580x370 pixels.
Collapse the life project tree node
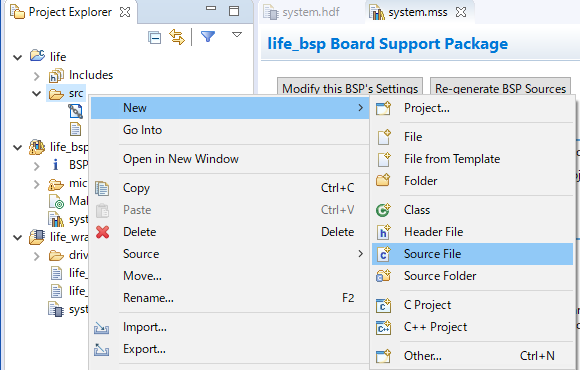[17, 57]
